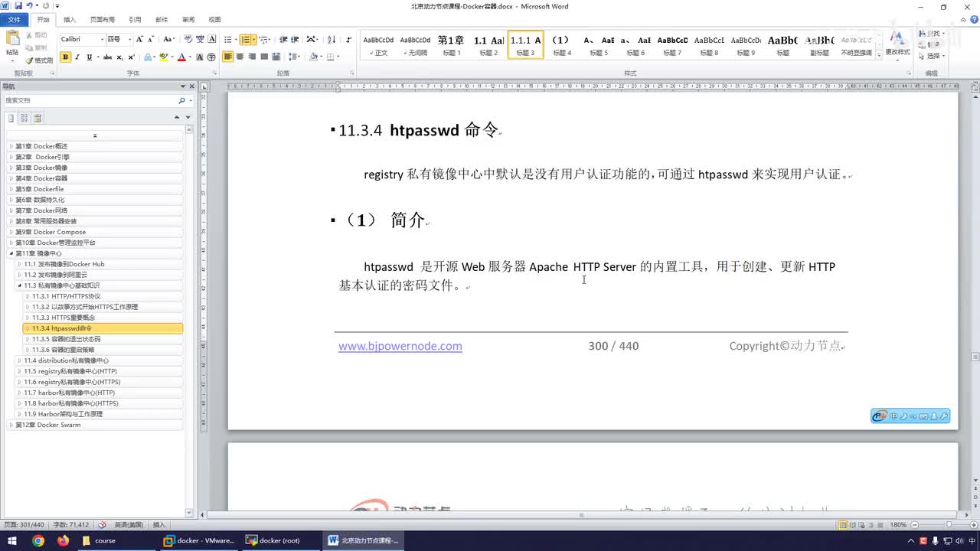This screenshot has width=980, height=551.
Task: Expand the 第12章 Docker Swarm heading
Action: click(x=11, y=425)
